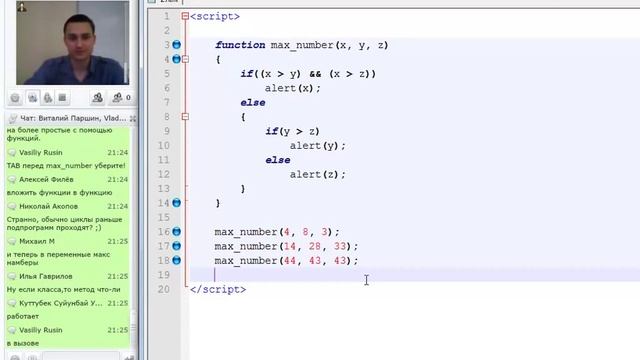Viewport: 640px width, 360px height.
Task: Click the speech bubble beside Николай Акопов
Action: pos(12,207)
